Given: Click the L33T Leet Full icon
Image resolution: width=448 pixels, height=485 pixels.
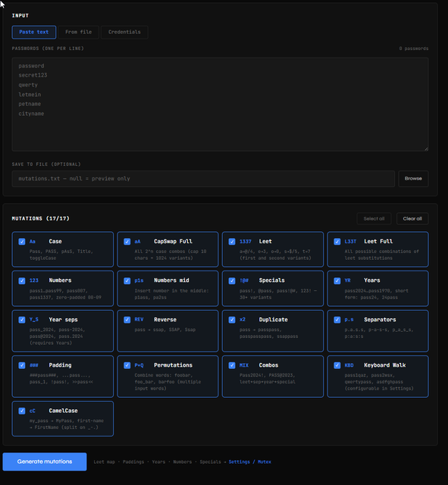Looking at the screenshot, I should (350, 242).
